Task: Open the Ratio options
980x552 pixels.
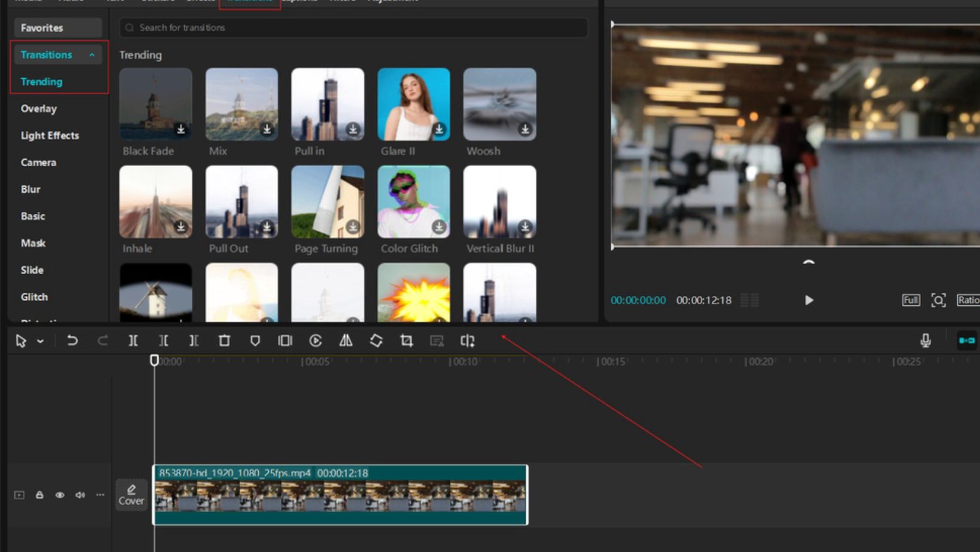Action: [968, 300]
